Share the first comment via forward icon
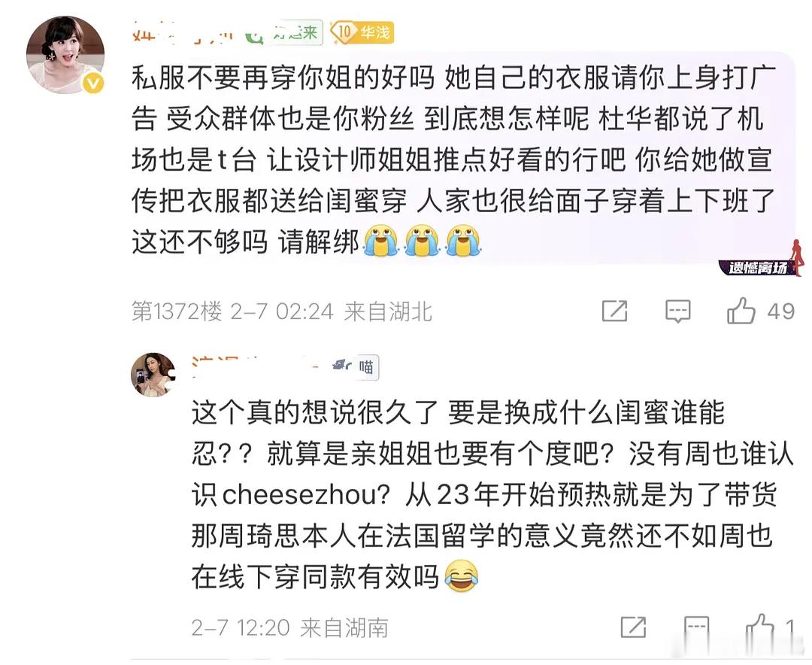Screen dimensions: 812x665 615,311
